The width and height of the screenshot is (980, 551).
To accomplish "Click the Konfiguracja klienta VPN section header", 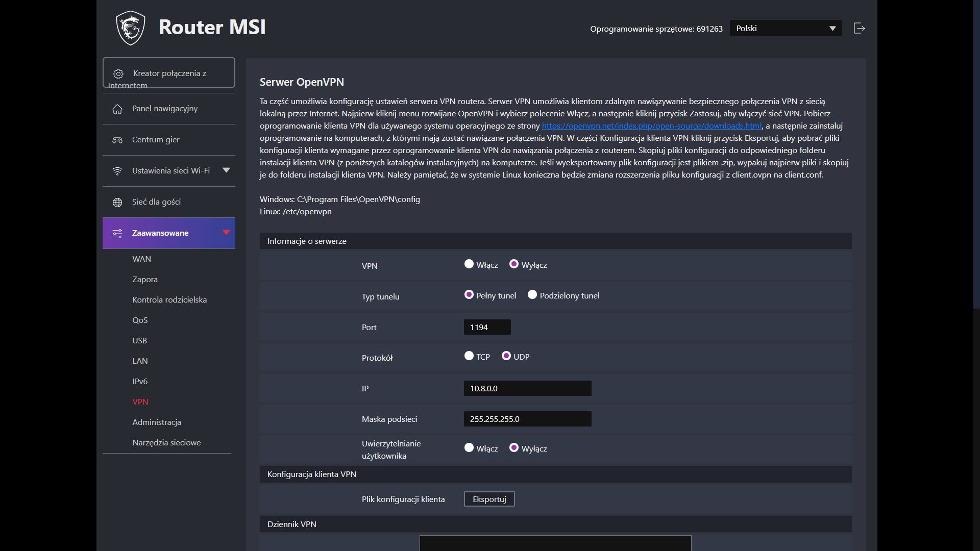I will tap(556, 474).
